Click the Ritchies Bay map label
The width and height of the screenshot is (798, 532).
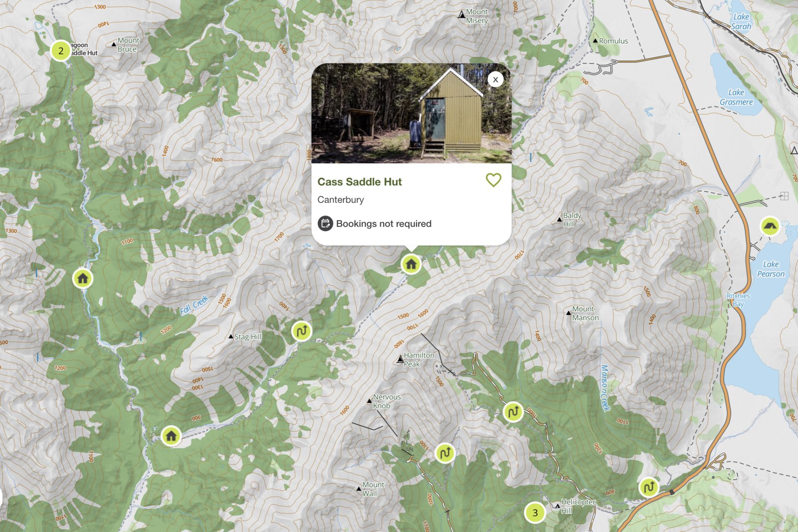point(738,300)
